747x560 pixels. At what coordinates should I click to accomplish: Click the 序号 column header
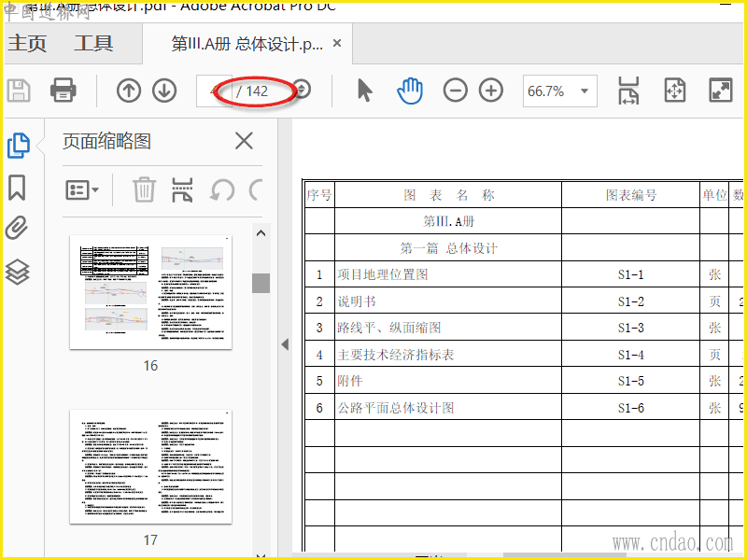click(x=319, y=195)
